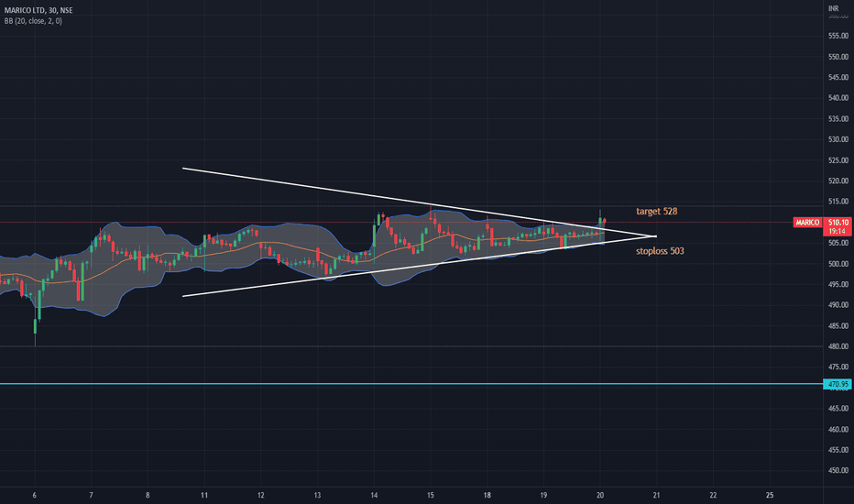
Task: Click the MARICO LTD, 30, NSE symbol title
Action: tap(38, 10)
